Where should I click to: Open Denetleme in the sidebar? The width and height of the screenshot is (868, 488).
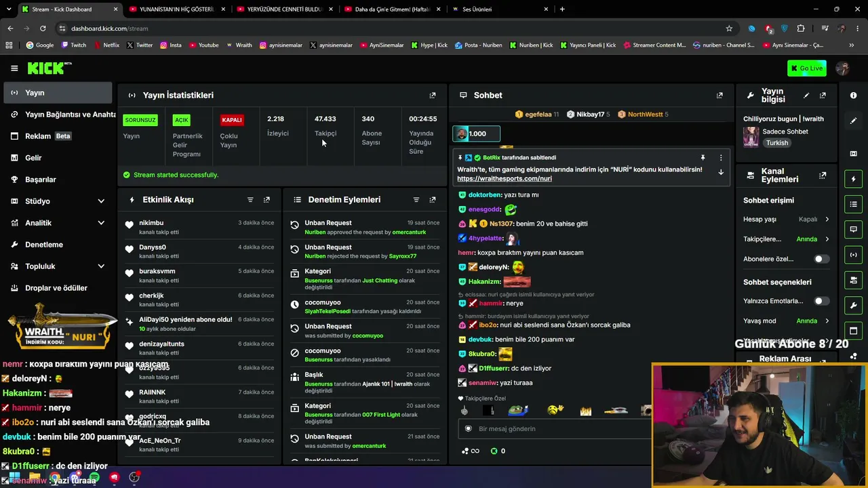[57, 245]
